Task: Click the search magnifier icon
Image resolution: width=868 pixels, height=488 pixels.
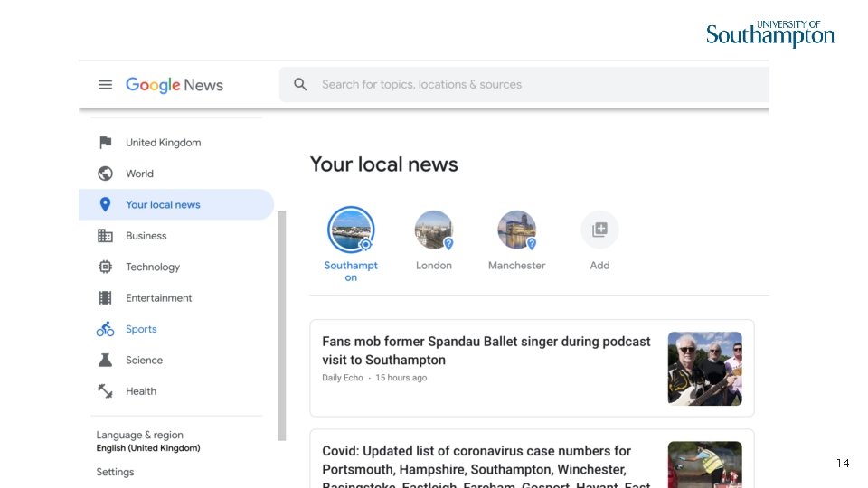Action: pyautogui.click(x=300, y=84)
